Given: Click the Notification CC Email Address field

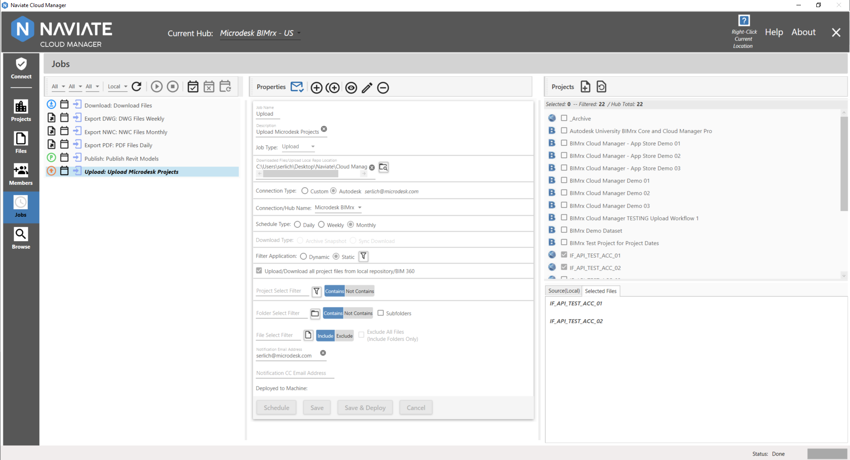Looking at the screenshot, I should [x=295, y=373].
